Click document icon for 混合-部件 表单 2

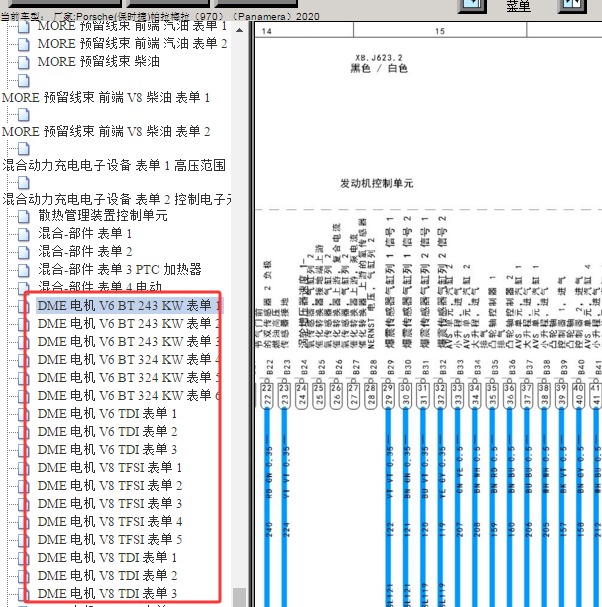(x=24, y=252)
